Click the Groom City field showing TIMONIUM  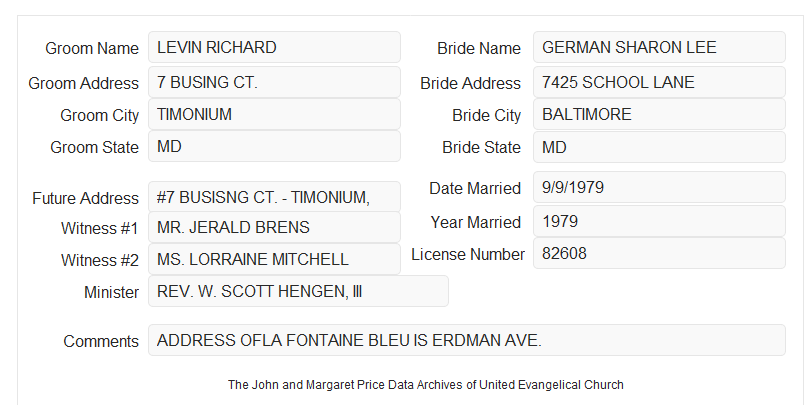274,114
